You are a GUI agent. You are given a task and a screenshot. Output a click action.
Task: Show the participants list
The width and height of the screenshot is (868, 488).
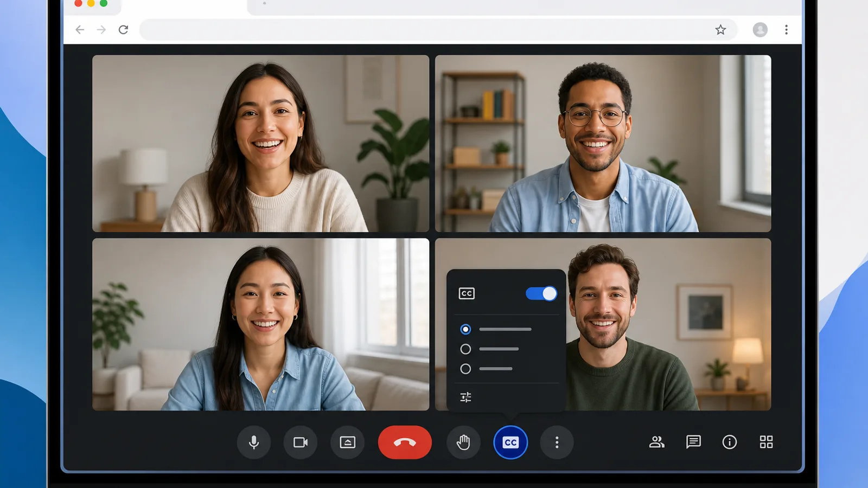[x=657, y=442]
